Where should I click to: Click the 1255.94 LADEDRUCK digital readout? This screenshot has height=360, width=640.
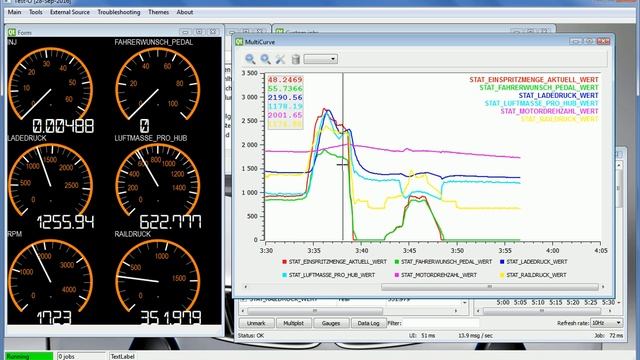[x=66, y=222]
